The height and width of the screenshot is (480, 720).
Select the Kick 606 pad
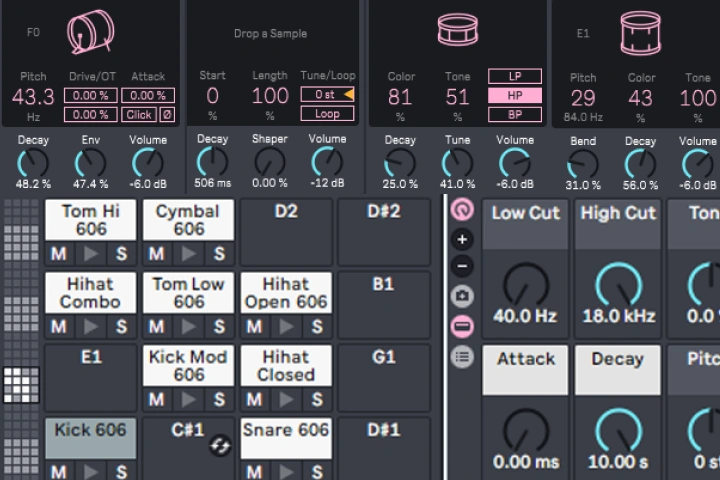pos(91,438)
